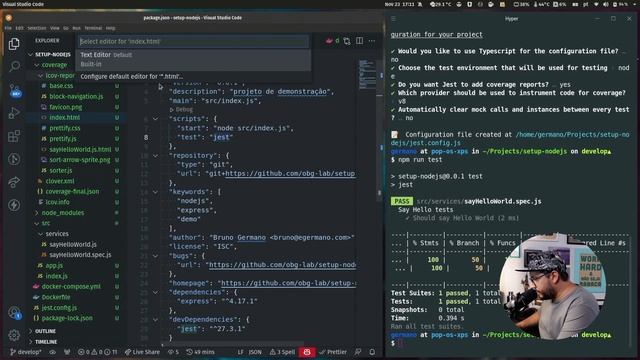
Task: Click the editor minimap
Action: tap(367, 74)
